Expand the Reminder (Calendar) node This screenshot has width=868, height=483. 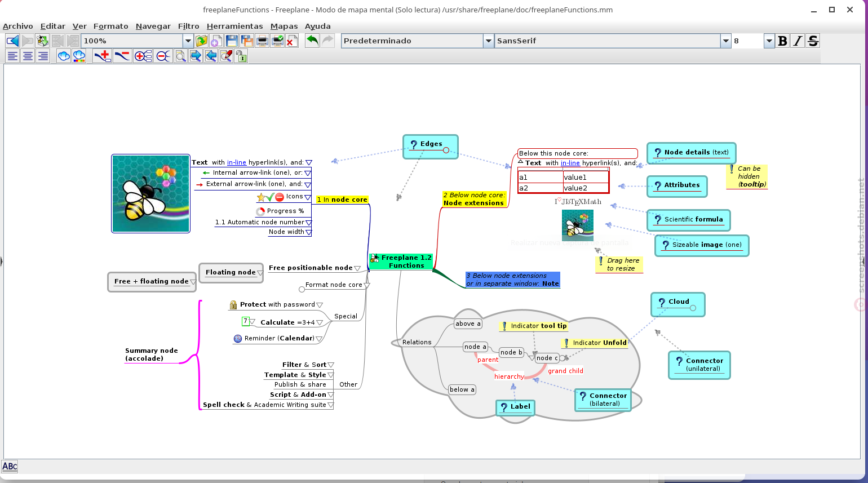tap(319, 339)
